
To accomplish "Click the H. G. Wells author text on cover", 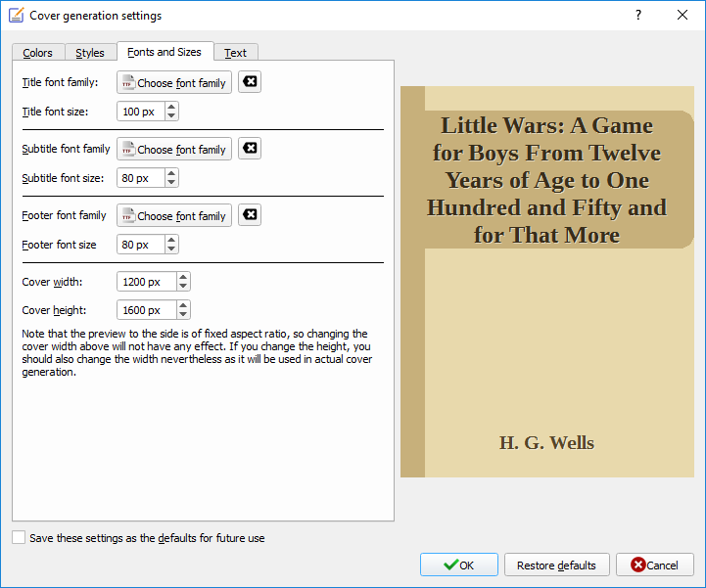I will pos(546,442).
